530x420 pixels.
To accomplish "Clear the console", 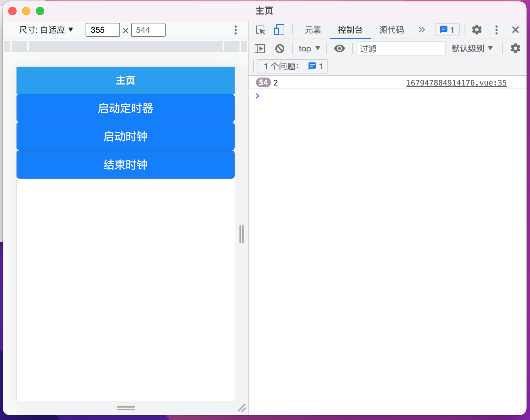I will pos(280,49).
